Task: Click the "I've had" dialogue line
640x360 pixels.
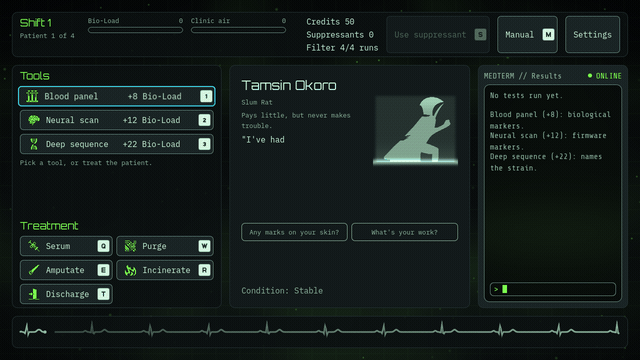Action: click(263, 140)
